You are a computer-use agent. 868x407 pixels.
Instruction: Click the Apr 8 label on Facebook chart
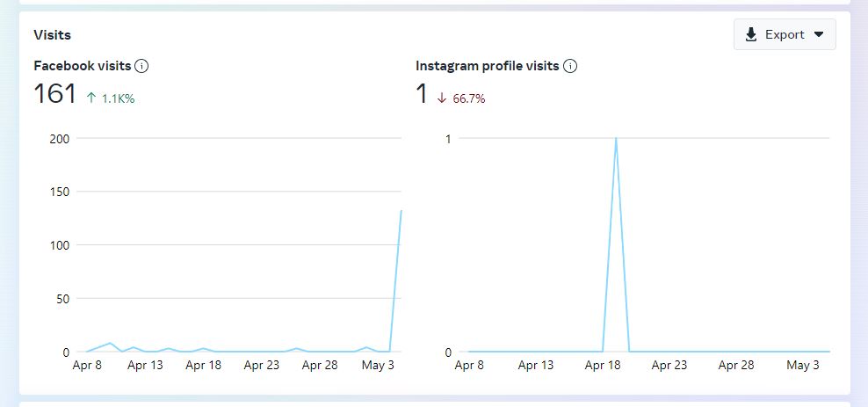click(x=86, y=366)
